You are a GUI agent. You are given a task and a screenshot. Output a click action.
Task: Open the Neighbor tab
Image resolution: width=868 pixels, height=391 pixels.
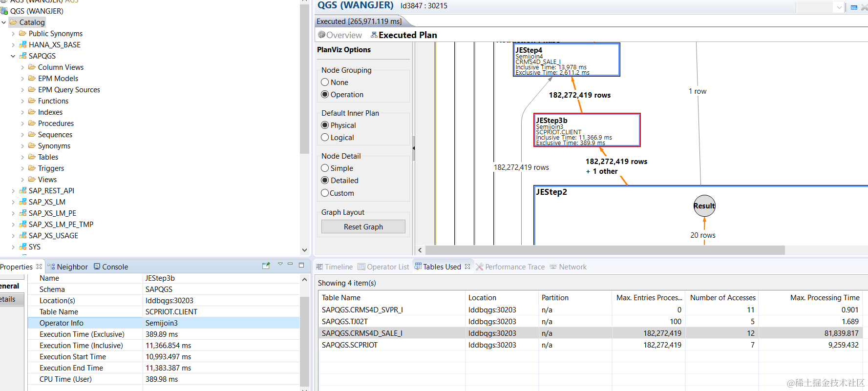[x=68, y=267]
